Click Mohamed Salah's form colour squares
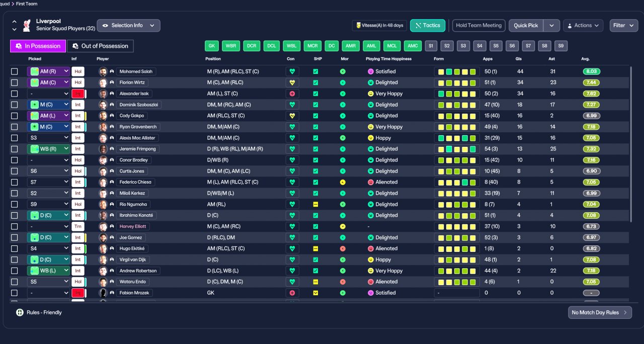 coord(457,71)
